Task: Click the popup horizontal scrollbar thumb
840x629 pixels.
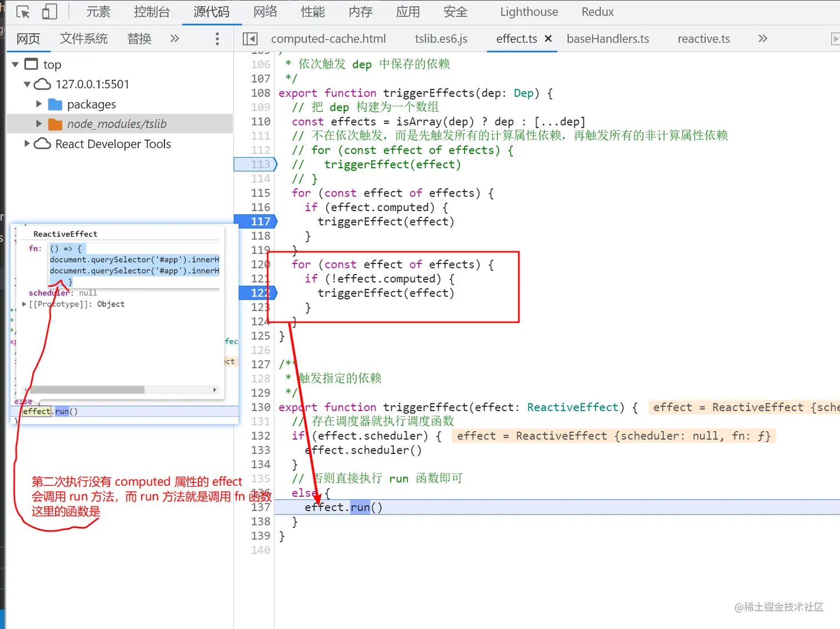Action: [87, 390]
